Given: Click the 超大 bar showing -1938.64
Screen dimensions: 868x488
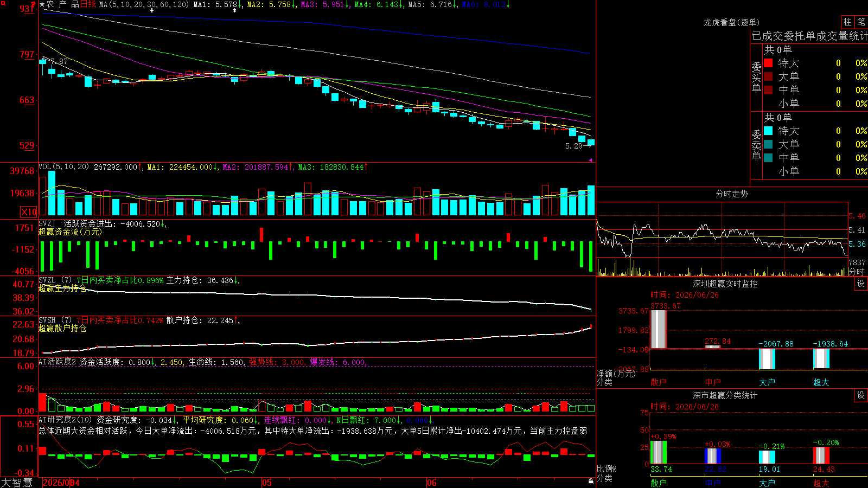Looking at the screenshot, I should [821, 358].
